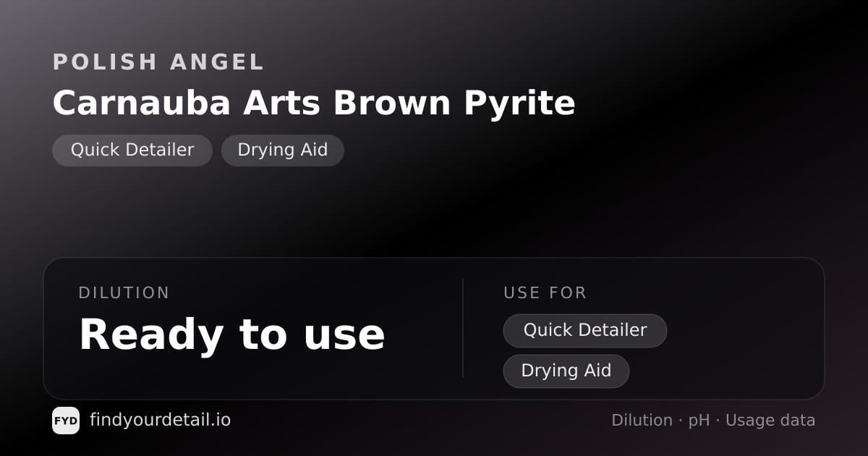Image resolution: width=868 pixels, height=456 pixels.
Task: Click the USE FOR section heading
Action: tap(545, 293)
